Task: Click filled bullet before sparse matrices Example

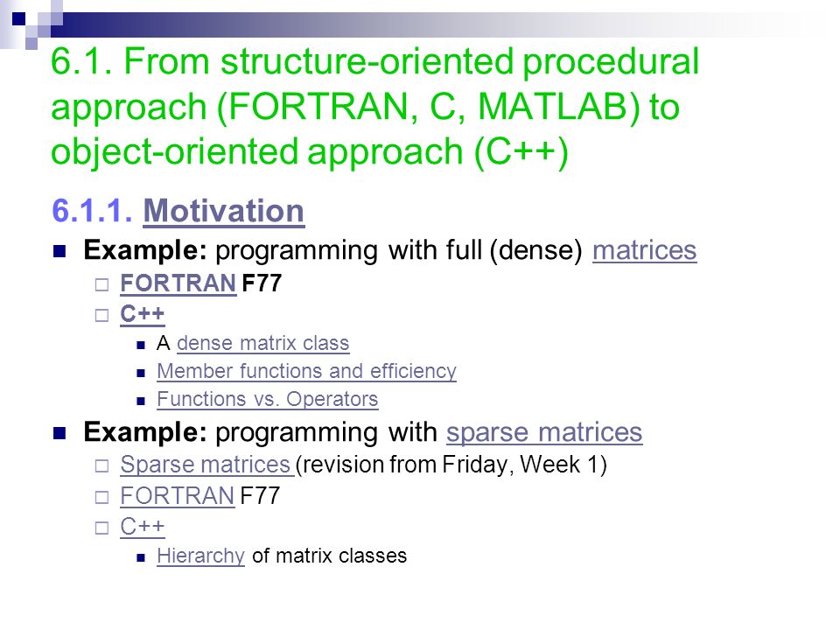Action: pos(59,433)
